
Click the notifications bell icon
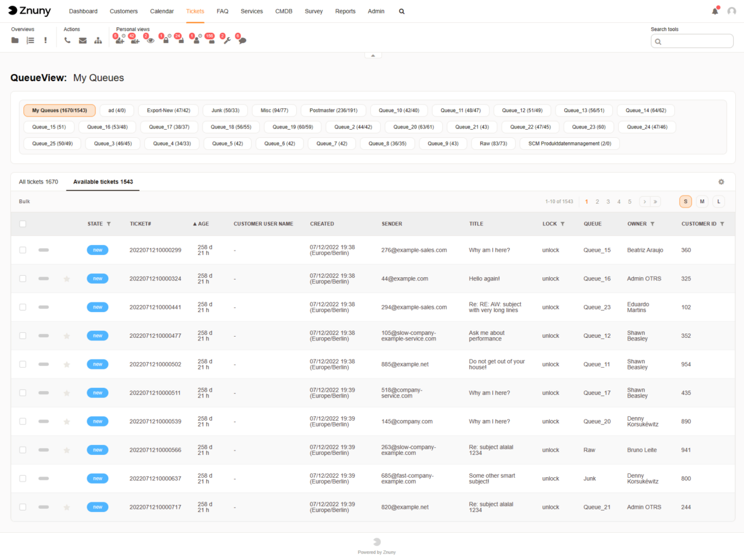point(715,11)
